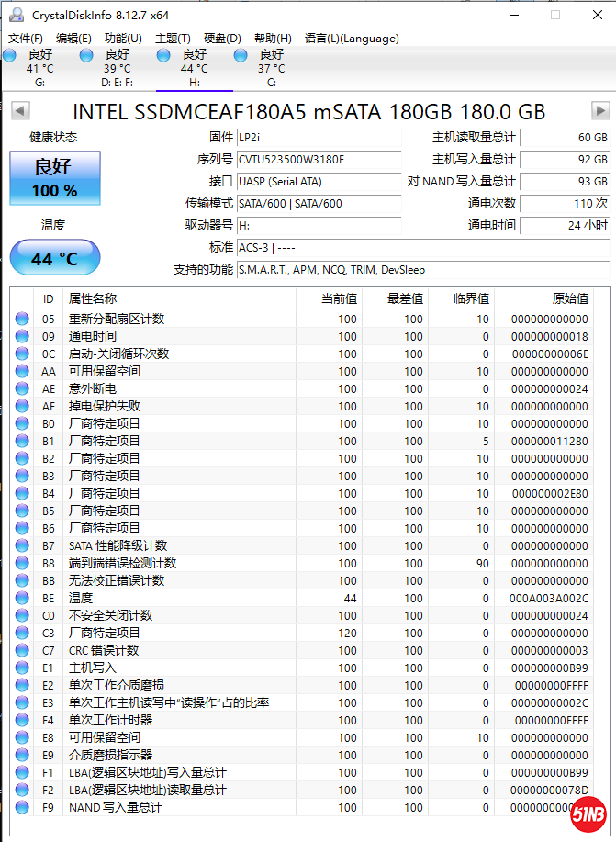
Task: Click status orb for temperature BE row
Action: 22,598
